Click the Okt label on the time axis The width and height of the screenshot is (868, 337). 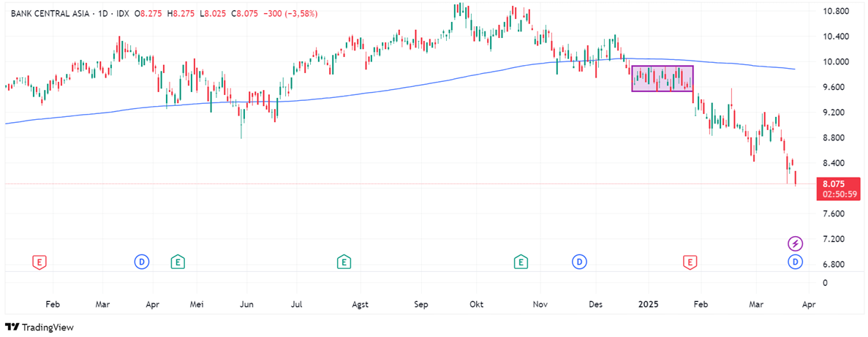(x=476, y=304)
